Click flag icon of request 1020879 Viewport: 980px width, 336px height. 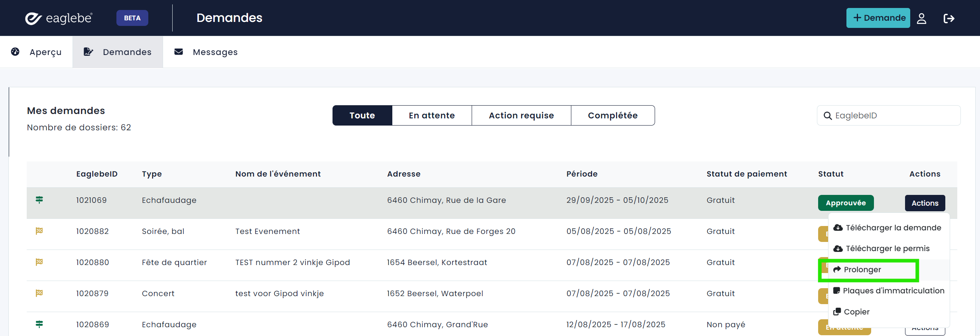point(39,293)
